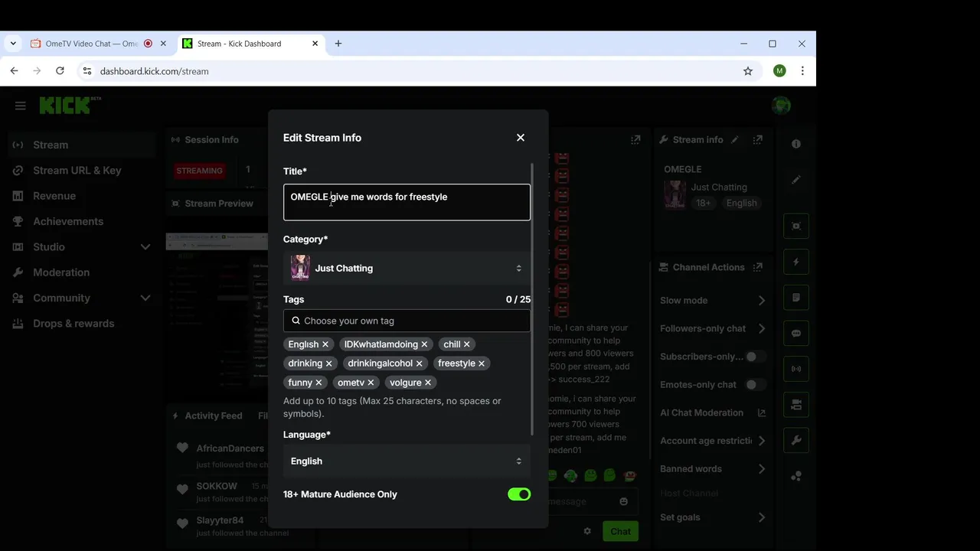The image size is (980, 551).
Task: Reload the page
Action: pyautogui.click(x=60, y=71)
